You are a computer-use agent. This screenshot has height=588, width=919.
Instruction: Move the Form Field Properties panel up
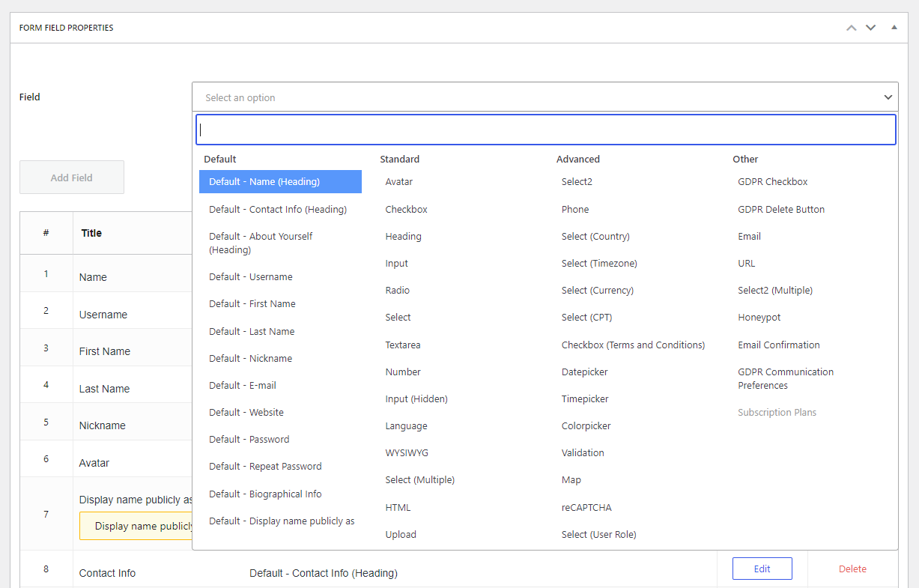point(851,28)
